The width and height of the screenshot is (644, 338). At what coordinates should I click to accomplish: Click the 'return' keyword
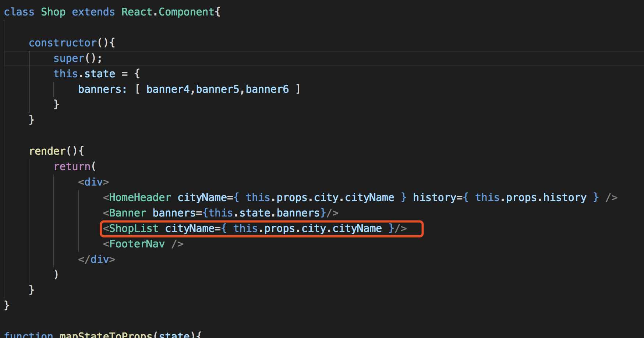coord(72,167)
